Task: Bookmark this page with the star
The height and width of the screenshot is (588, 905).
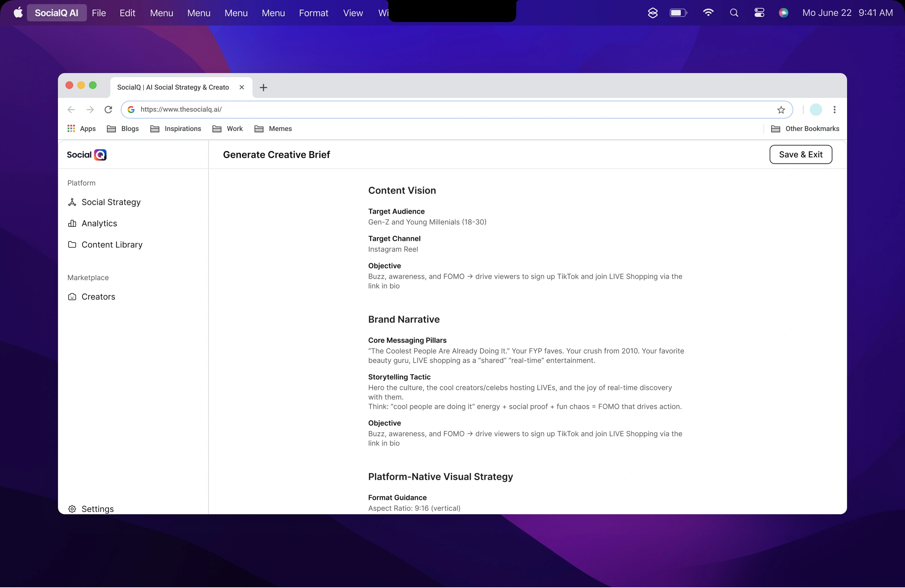Action: click(x=781, y=110)
